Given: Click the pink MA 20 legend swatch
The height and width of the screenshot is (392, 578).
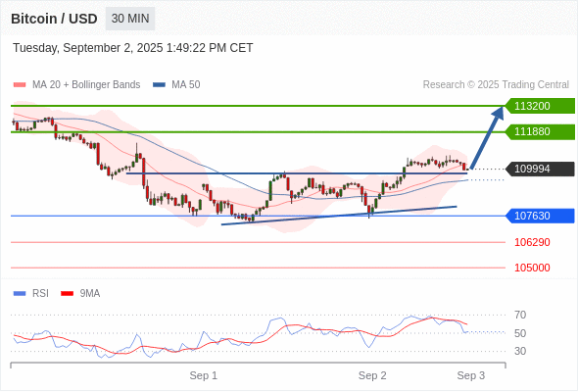Looking at the screenshot, I should click(20, 85).
